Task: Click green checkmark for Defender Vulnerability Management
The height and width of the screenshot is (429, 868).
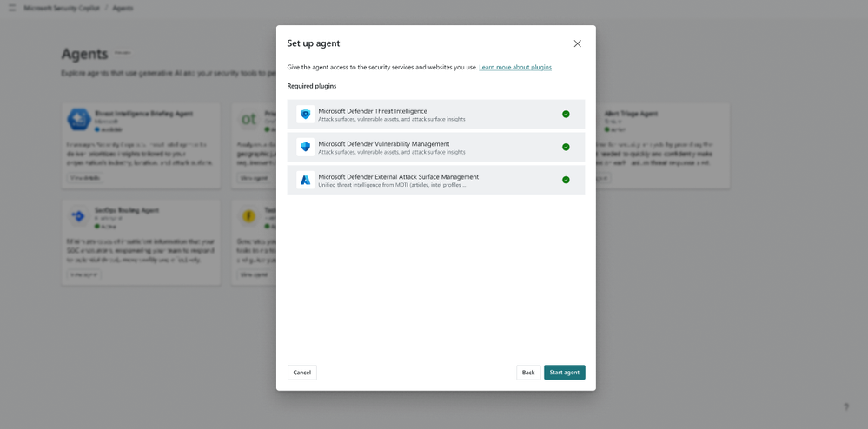Action: (x=566, y=148)
